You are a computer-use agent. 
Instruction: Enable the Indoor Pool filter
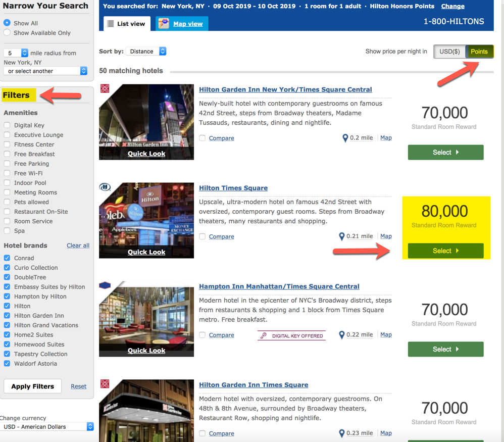pyautogui.click(x=7, y=182)
